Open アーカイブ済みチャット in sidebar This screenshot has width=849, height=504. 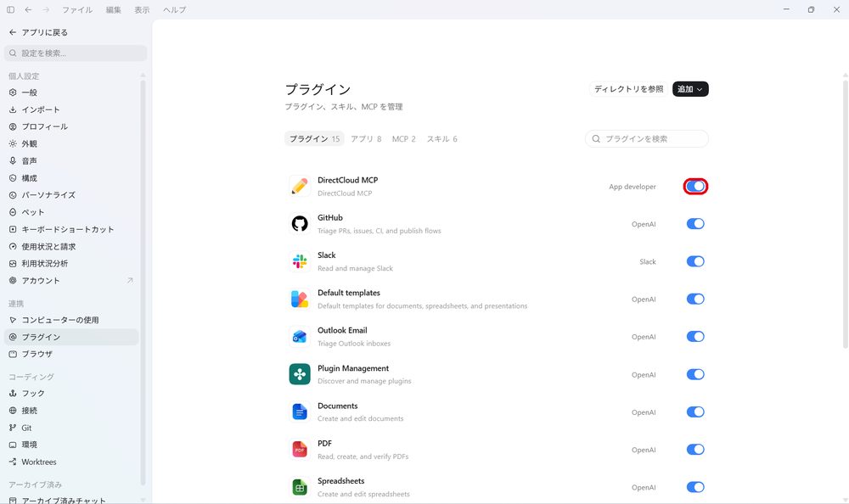[x=71, y=500]
